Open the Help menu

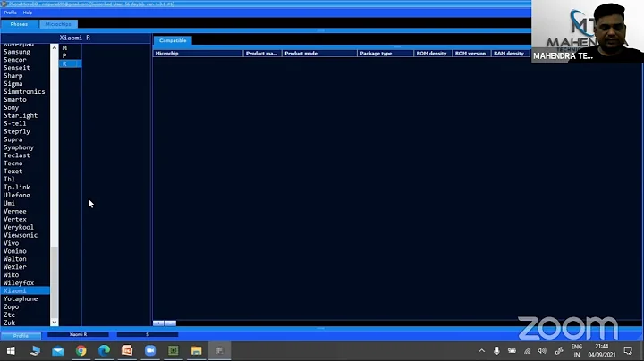point(28,13)
